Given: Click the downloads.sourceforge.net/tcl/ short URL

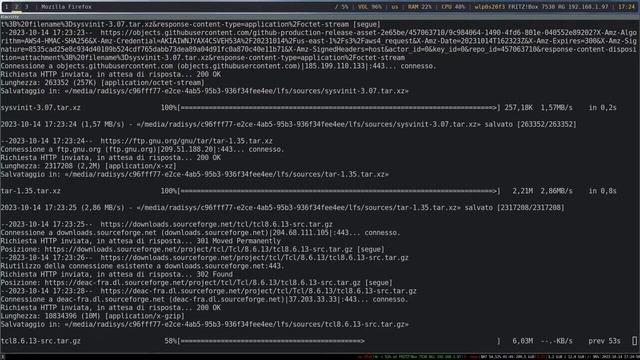Looking at the screenshot, I should pos(216,224).
